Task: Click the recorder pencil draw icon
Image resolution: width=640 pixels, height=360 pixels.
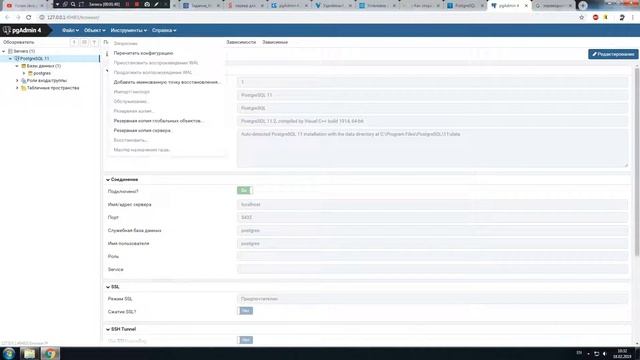Action: click(156, 4)
